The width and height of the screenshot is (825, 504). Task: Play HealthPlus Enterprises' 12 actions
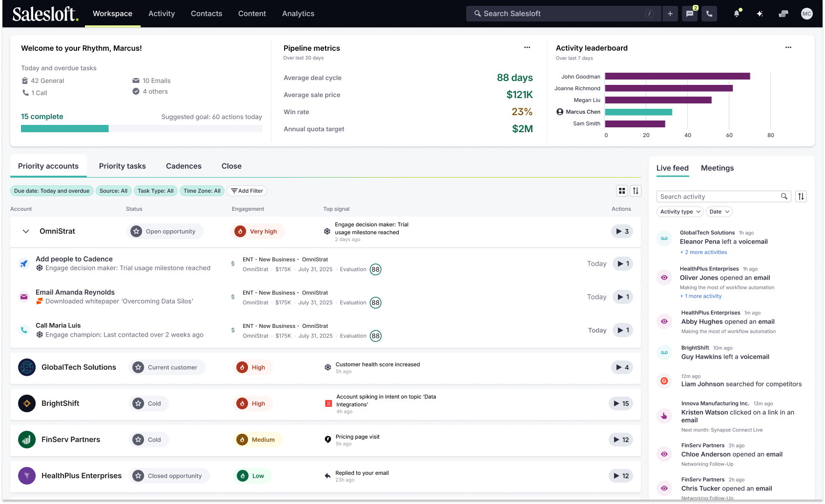[621, 476]
